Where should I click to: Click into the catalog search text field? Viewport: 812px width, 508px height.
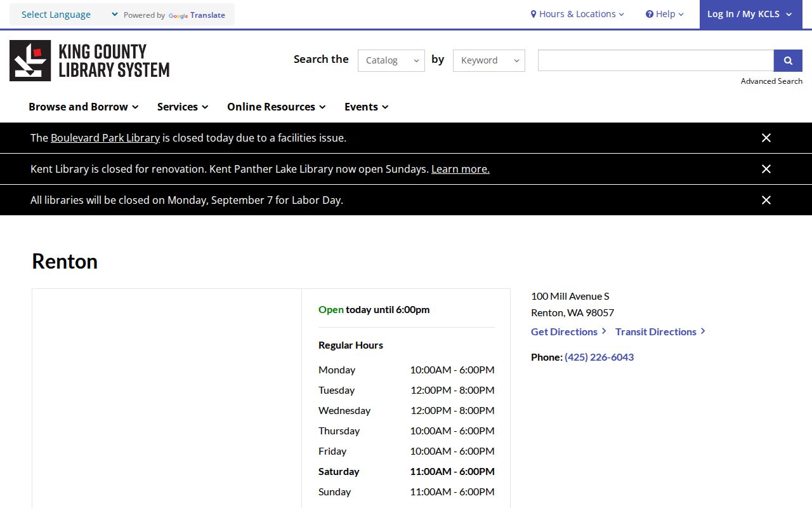[x=656, y=60]
